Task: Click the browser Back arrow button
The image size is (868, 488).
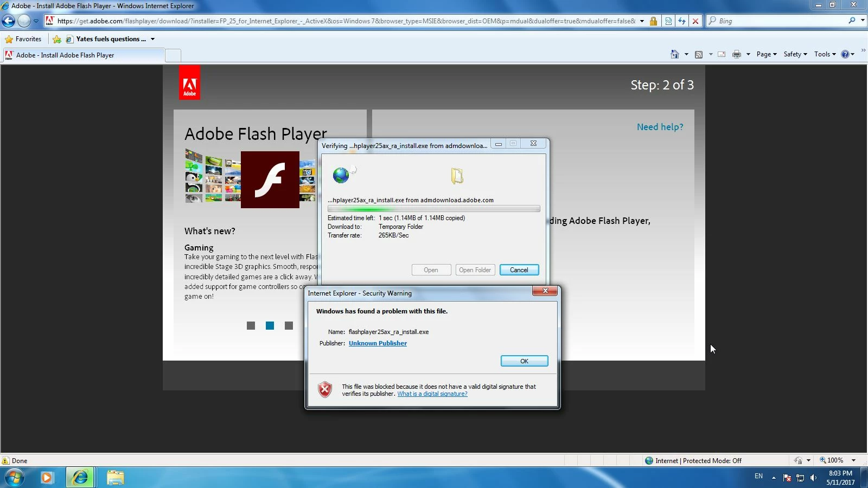Action: pyautogui.click(x=9, y=21)
